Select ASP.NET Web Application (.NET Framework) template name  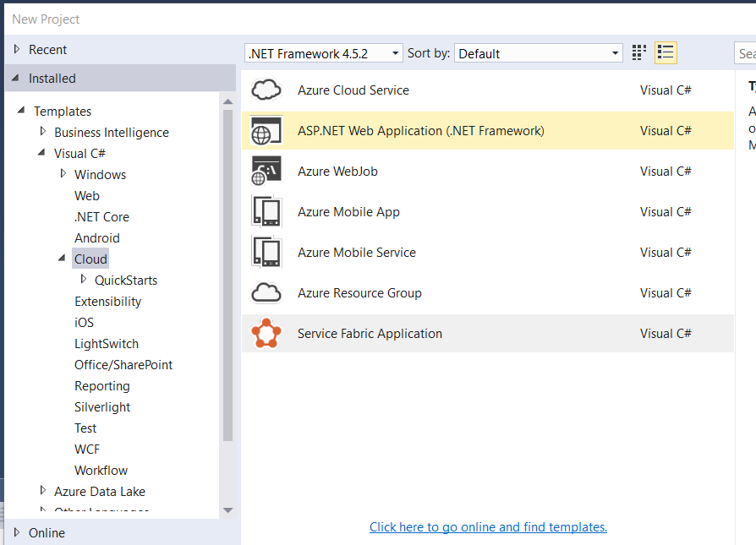421,131
